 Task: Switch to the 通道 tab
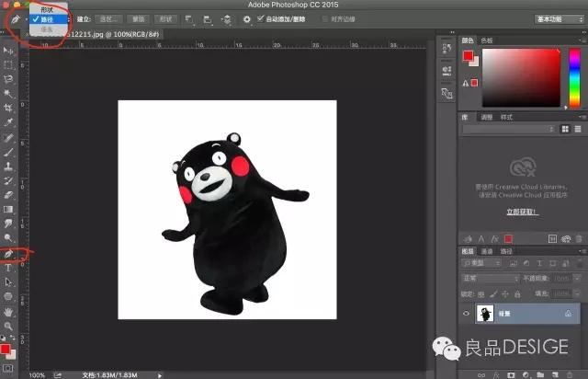[x=487, y=250]
